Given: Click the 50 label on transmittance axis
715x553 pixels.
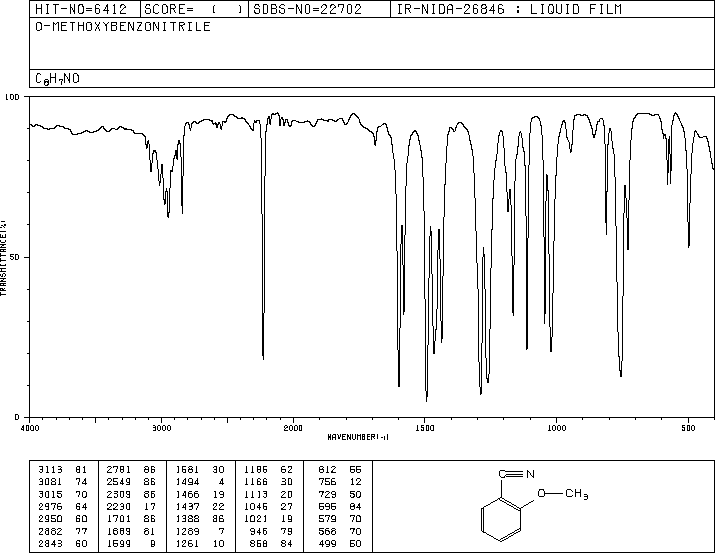Looking at the screenshot, I should point(15,257).
